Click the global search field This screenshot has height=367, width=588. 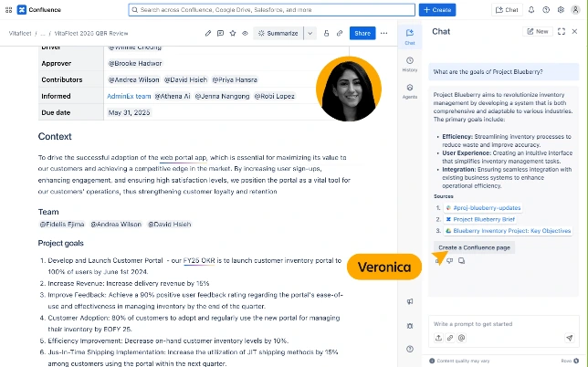click(271, 10)
